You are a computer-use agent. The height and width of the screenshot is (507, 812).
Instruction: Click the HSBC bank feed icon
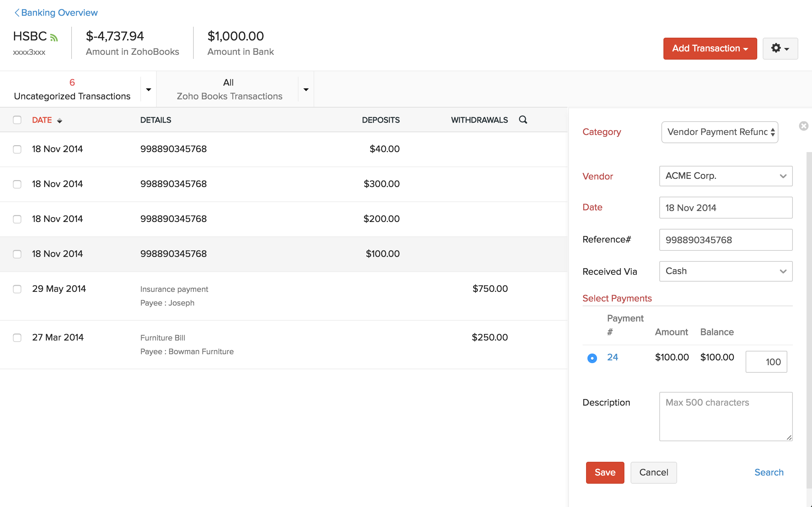(x=54, y=37)
